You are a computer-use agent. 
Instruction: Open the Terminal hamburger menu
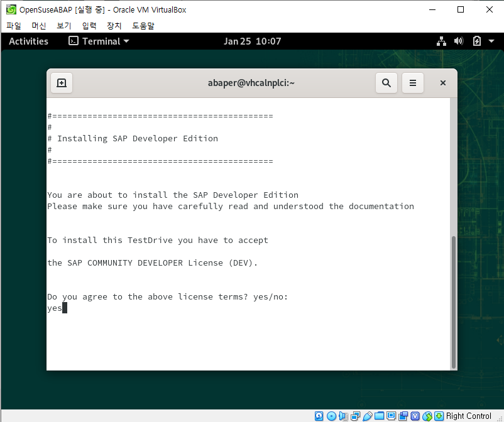pos(413,83)
